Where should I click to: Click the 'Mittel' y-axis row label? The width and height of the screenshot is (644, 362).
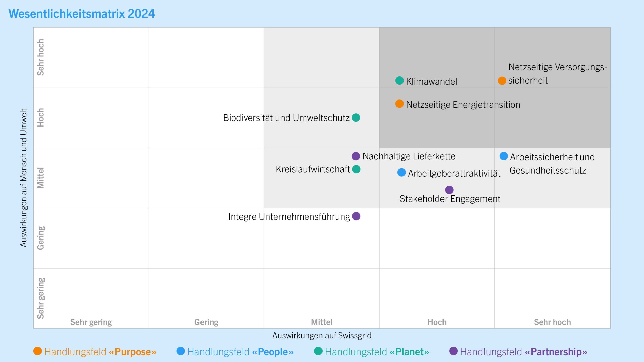coord(41,178)
